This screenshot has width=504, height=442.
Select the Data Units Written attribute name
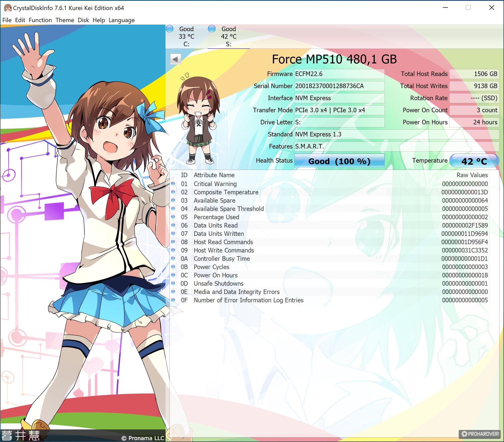pyautogui.click(x=219, y=234)
